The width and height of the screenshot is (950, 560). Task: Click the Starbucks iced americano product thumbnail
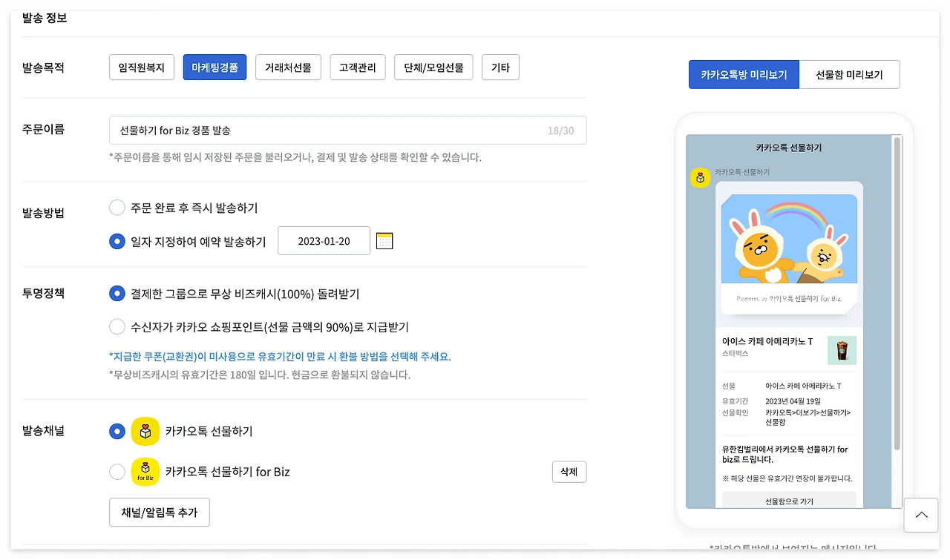click(x=842, y=351)
